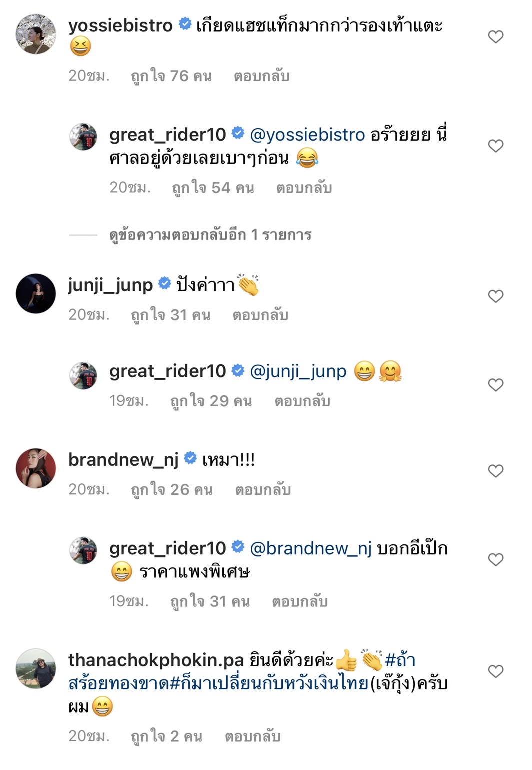The height and width of the screenshot is (770, 532).
Task: Open the @yossiebistro mention link
Action: point(307,135)
